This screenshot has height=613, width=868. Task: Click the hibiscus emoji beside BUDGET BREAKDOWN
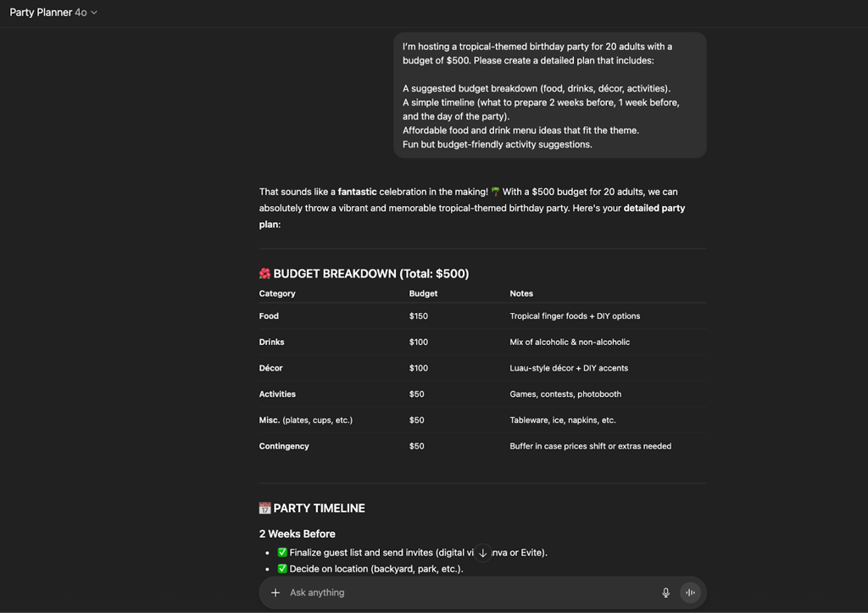(x=265, y=274)
